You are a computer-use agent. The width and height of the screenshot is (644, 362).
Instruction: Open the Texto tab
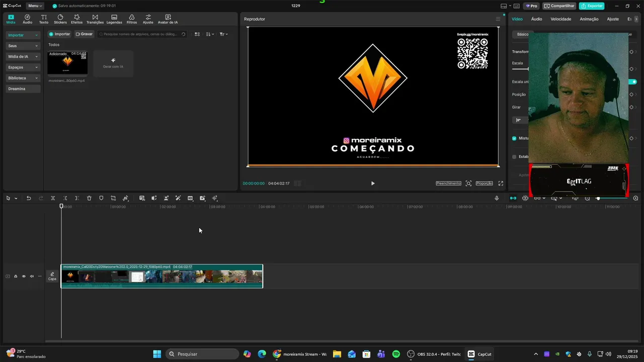44,19
